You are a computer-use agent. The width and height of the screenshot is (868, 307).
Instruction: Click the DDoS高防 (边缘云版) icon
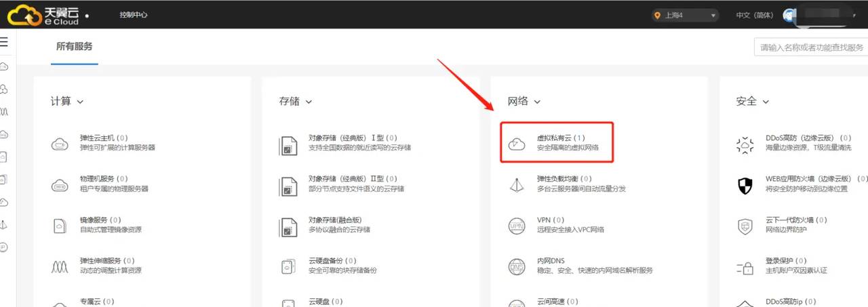click(745, 144)
